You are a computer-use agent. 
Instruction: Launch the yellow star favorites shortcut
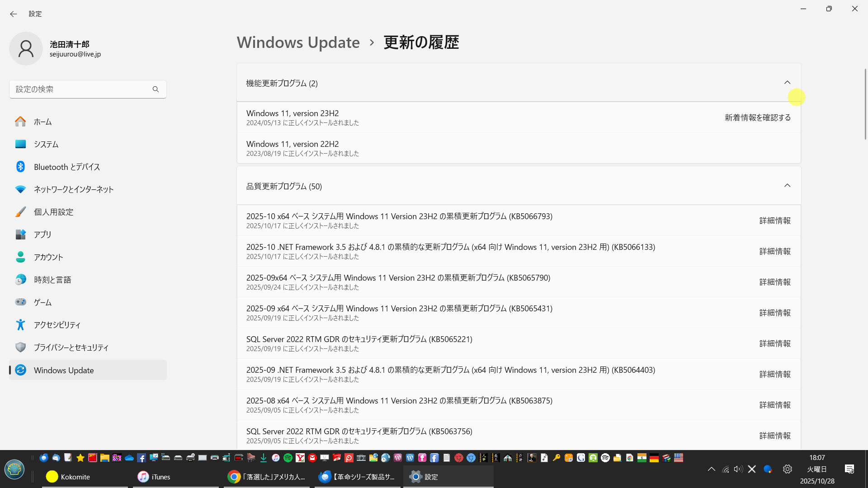[x=80, y=458]
